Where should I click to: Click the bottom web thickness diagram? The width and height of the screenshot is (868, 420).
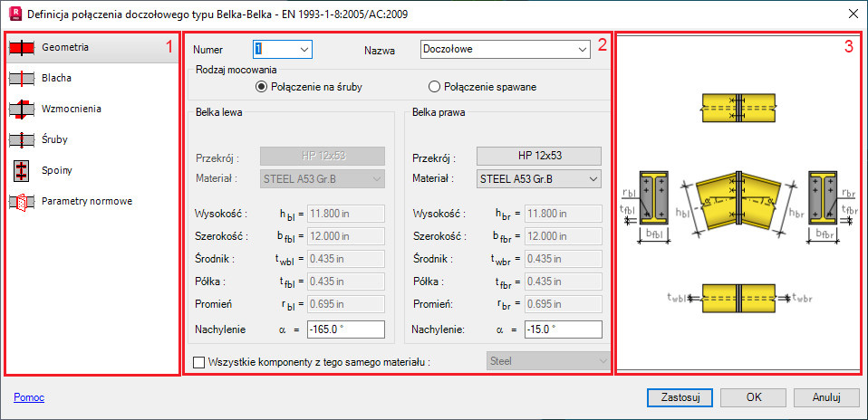[738, 299]
